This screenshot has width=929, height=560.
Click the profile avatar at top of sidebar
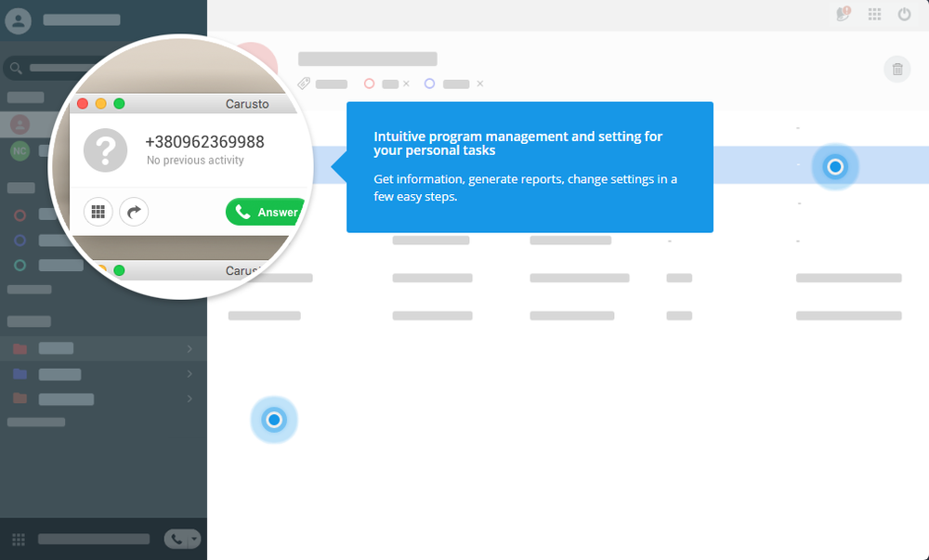[18, 20]
